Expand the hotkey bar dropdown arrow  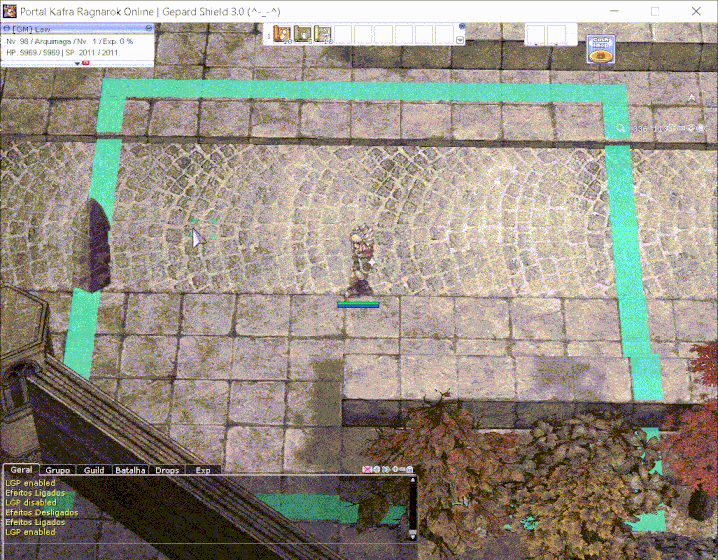click(x=460, y=41)
